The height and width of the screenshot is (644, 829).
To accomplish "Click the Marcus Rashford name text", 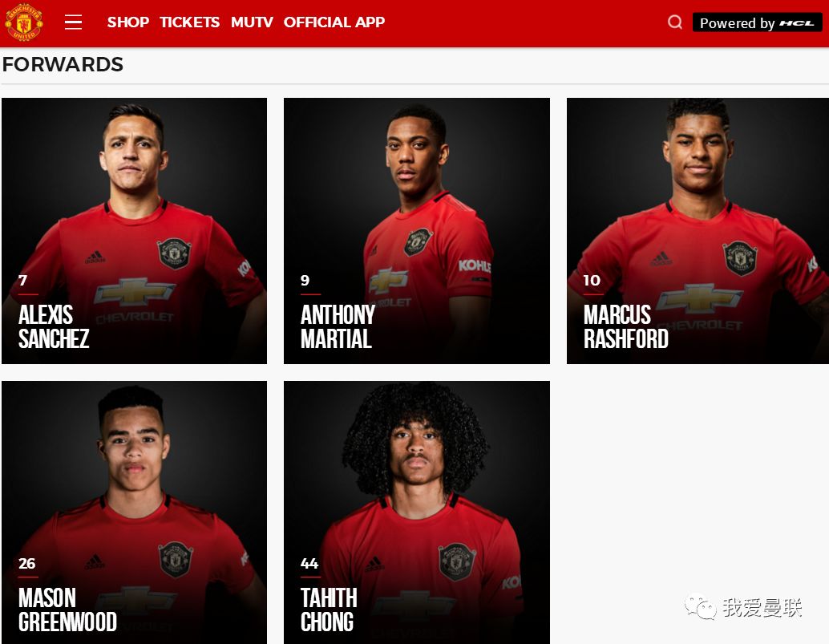I will [x=626, y=326].
